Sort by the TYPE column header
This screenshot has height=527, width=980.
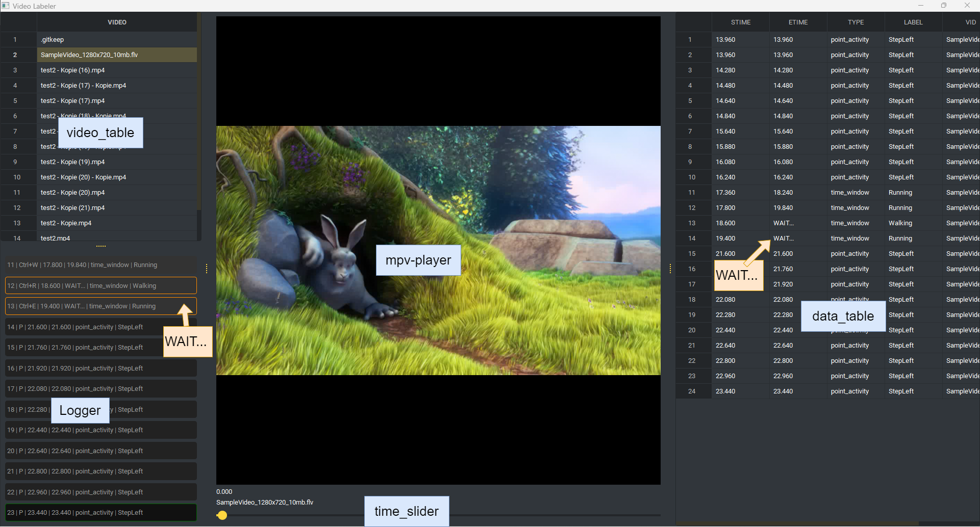(856, 22)
